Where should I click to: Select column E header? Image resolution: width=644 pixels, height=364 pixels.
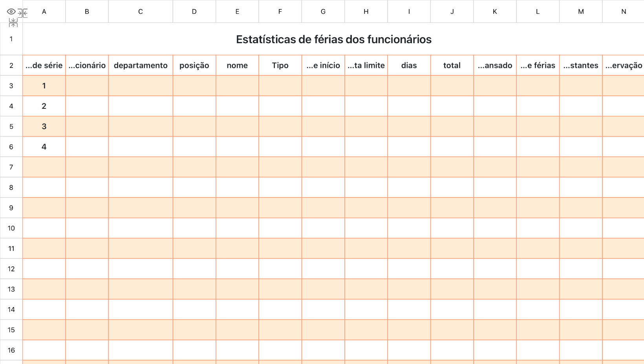point(237,11)
